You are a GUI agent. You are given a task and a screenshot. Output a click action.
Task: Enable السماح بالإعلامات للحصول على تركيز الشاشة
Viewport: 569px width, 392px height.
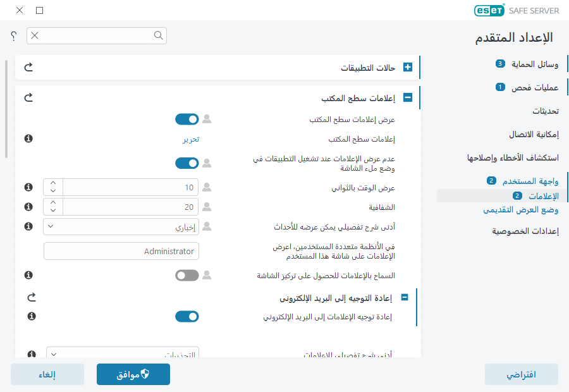point(187,275)
